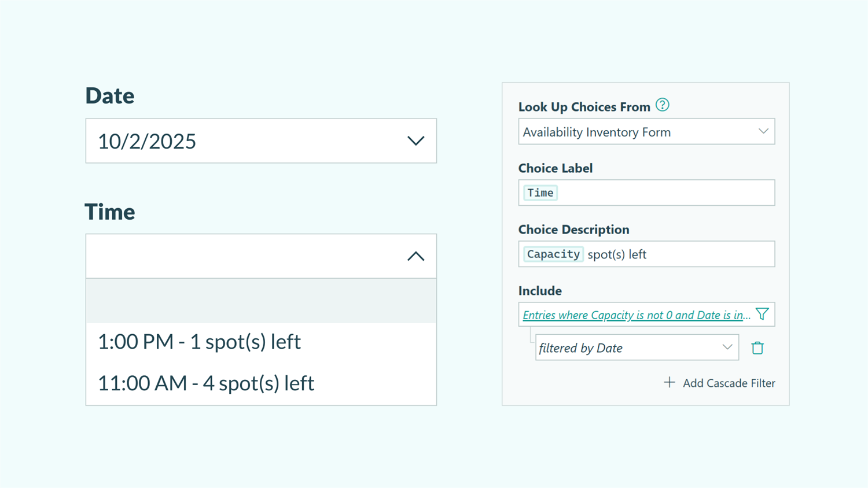Delete the Date cascade filter with trash icon
This screenshot has height=488, width=868.
click(757, 347)
